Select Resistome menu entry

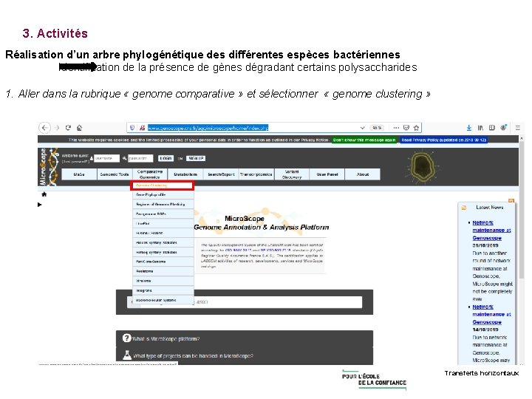point(163,271)
